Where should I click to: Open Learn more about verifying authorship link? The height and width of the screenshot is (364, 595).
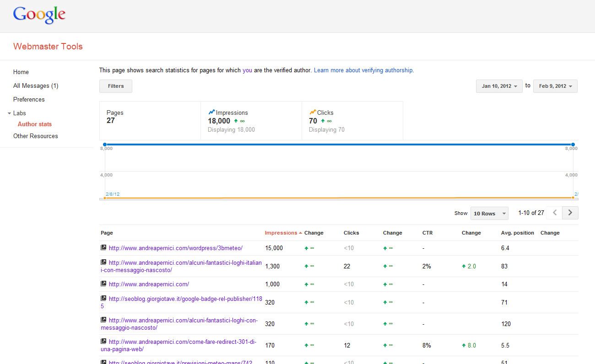click(x=363, y=70)
